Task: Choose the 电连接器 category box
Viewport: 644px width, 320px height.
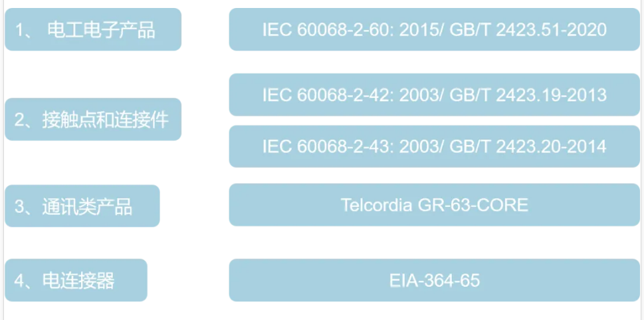Action: tap(76, 280)
